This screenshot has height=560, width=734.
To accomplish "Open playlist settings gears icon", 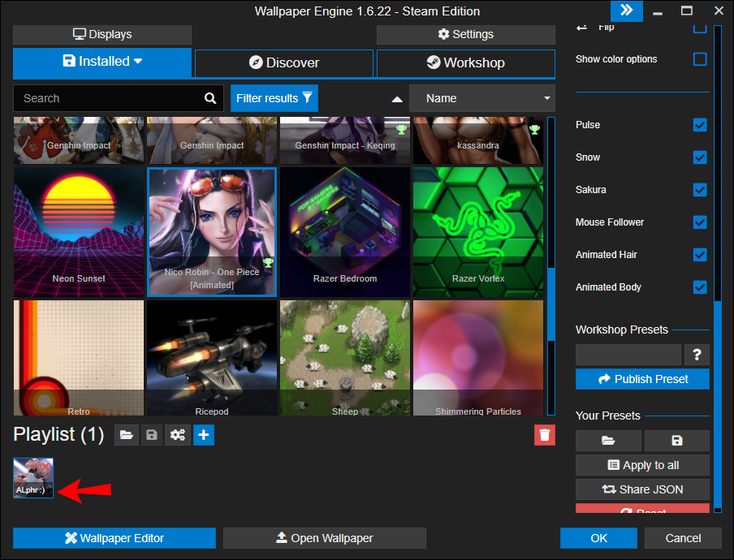I will coord(178,436).
